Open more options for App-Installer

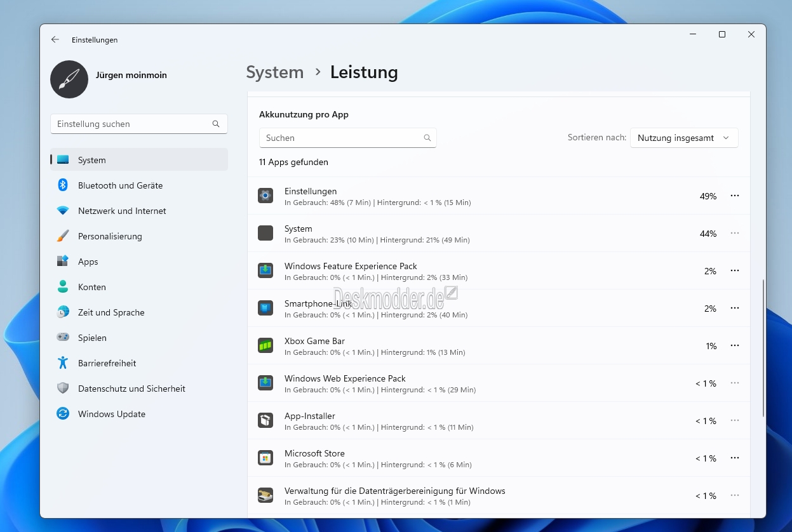click(735, 420)
